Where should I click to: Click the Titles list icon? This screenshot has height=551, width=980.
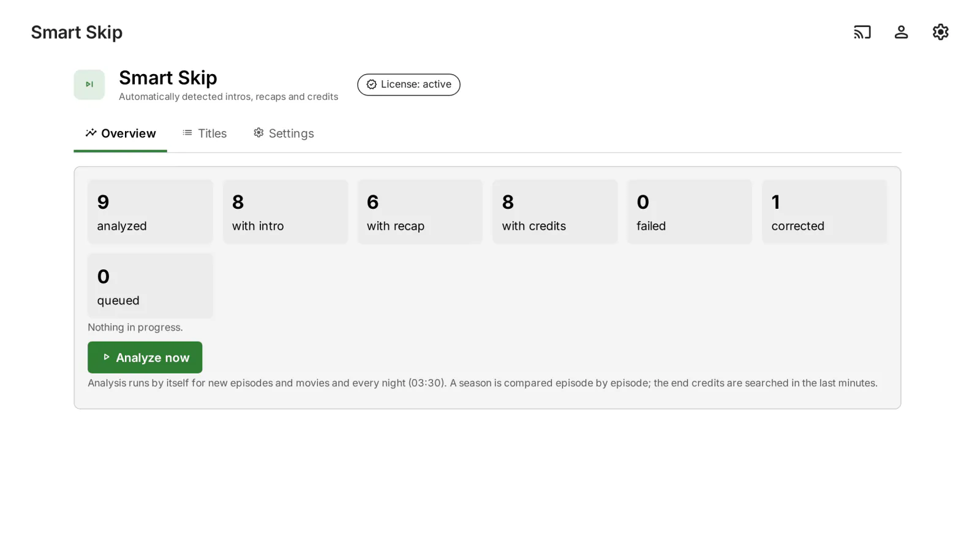[x=187, y=133]
